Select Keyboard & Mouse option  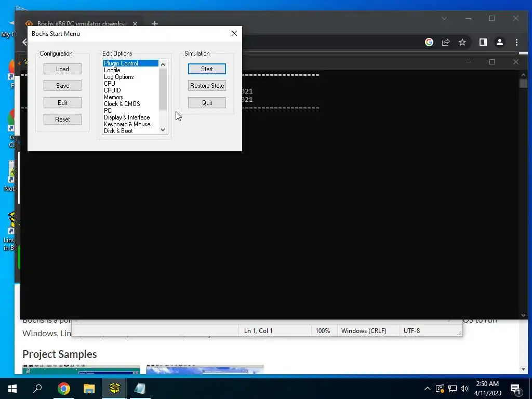click(130, 124)
